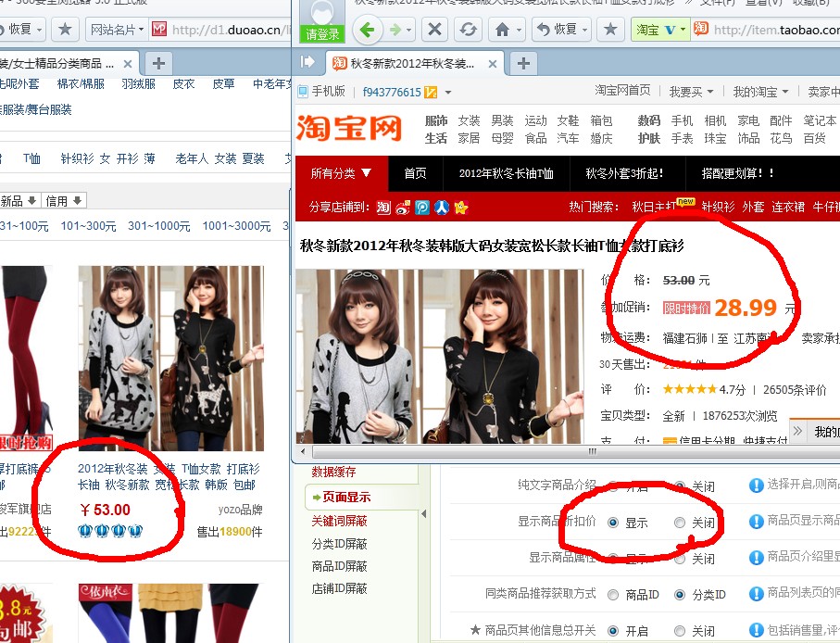Click the green forward arrow in Taobao browser
This screenshot has height=643, width=840.
coord(395,30)
